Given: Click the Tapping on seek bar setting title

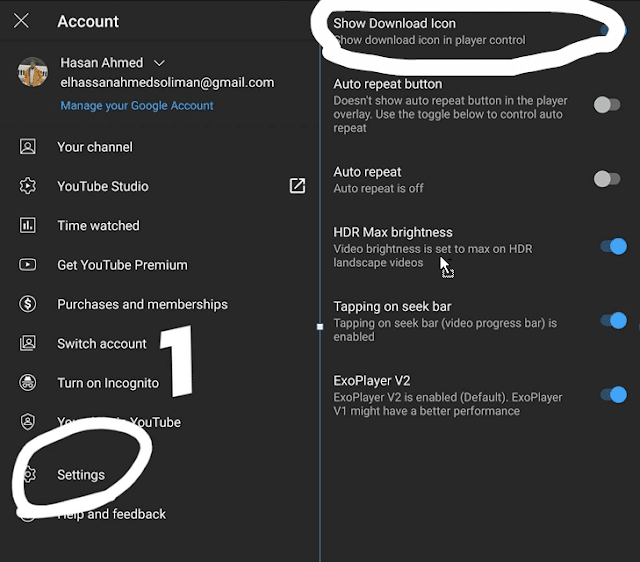Looking at the screenshot, I should [392, 307].
